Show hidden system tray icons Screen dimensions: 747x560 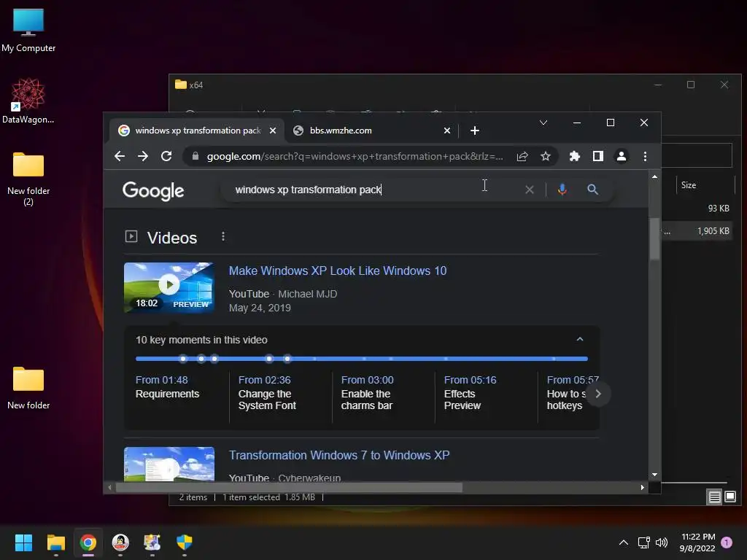coord(623,542)
